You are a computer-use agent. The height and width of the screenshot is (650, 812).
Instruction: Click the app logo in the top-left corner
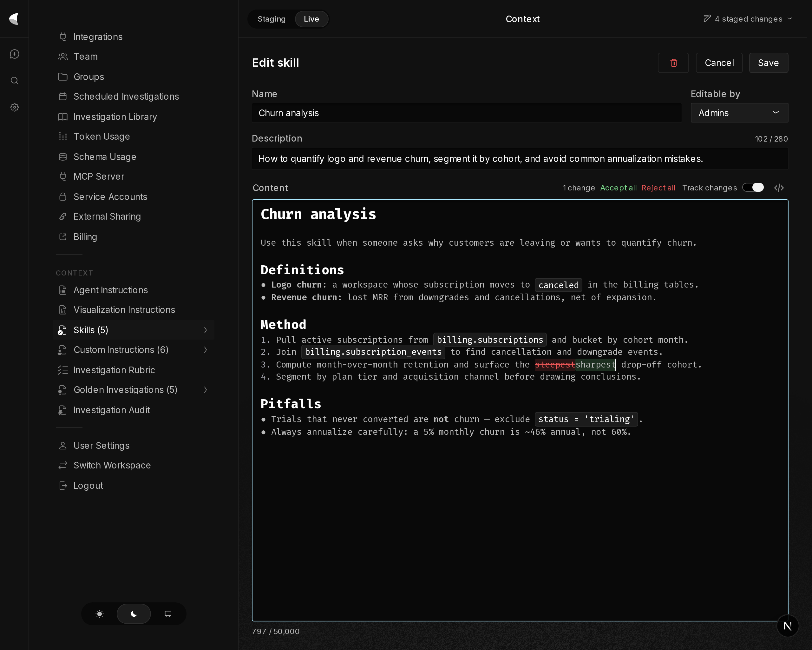14,19
